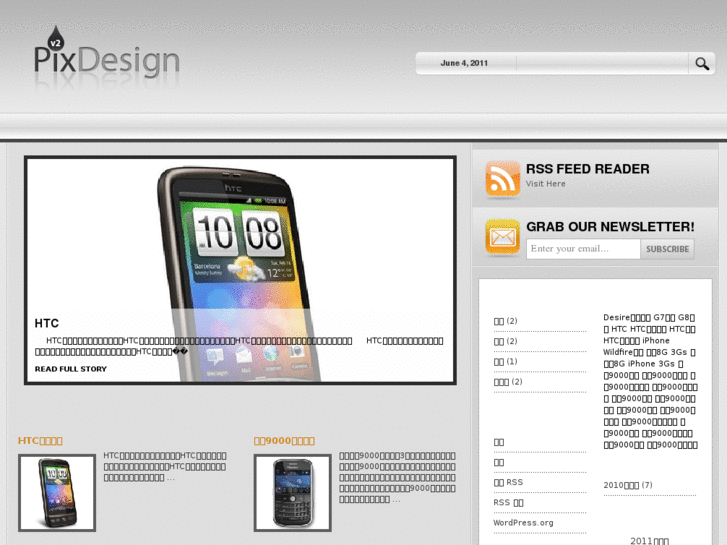Click the sidebar link starting with RSS

tap(508, 502)
